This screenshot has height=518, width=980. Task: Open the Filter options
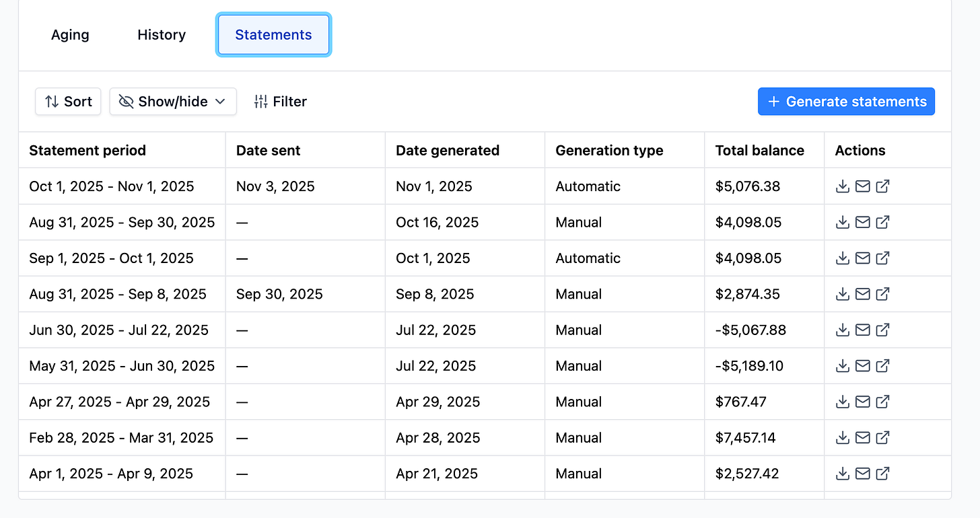(280, 102)
